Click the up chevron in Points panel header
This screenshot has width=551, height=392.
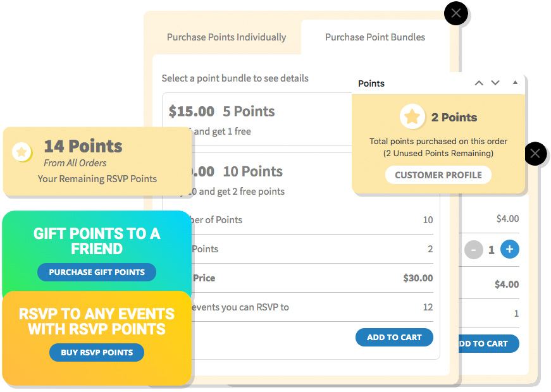coord(479,83)
